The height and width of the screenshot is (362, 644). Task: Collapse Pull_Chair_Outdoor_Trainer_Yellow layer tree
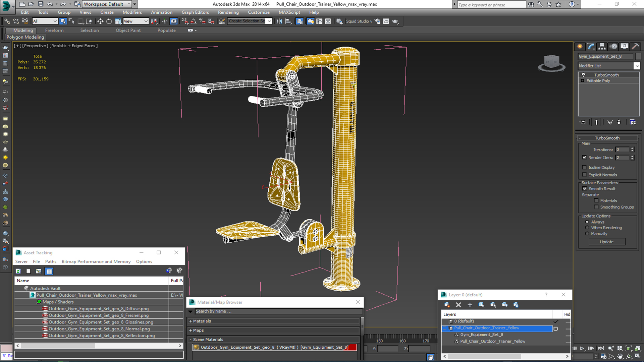click(445, 328)
